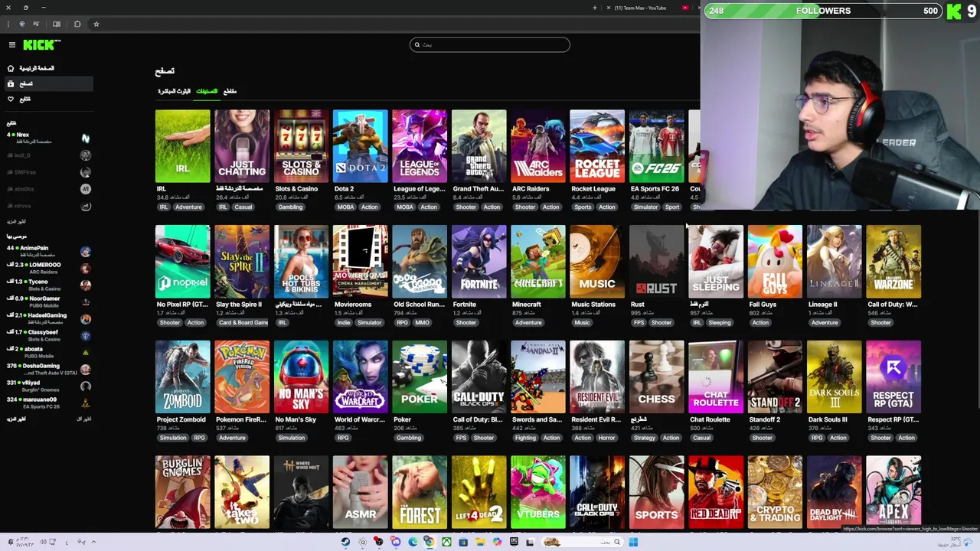Click the Music Stations category title
This screenshot has height=551, width=980.
tap(593, 305)
